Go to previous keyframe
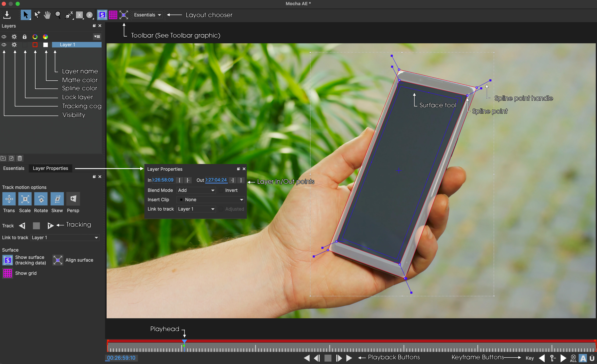This screenshot has width=597, height=364. (x=542, y=358)
